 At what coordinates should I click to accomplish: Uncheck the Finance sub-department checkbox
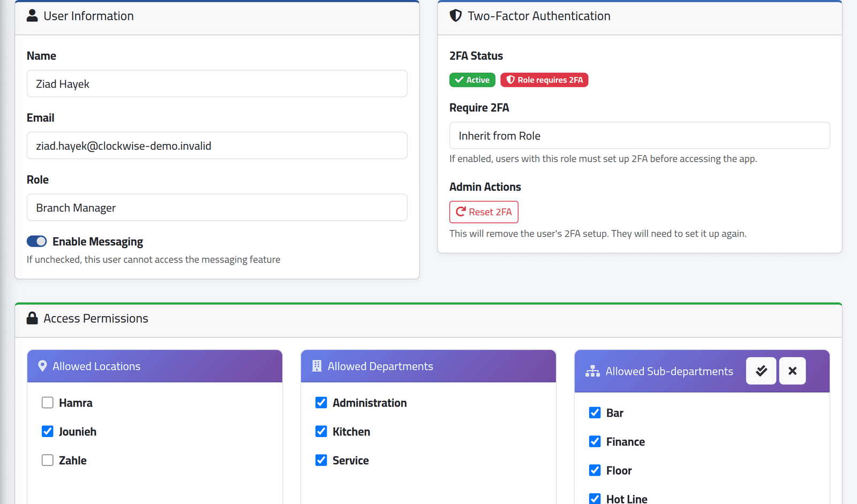pyautogui.click(x=595, y=442)
